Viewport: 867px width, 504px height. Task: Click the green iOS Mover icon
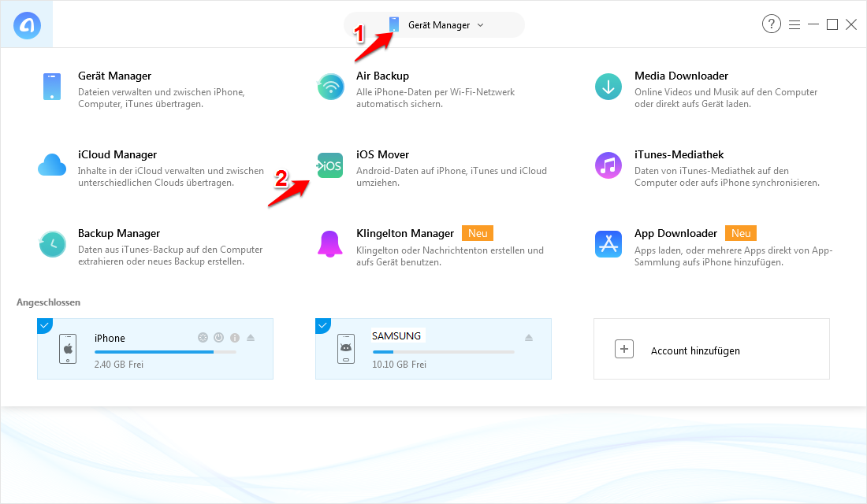click(329, 165)
